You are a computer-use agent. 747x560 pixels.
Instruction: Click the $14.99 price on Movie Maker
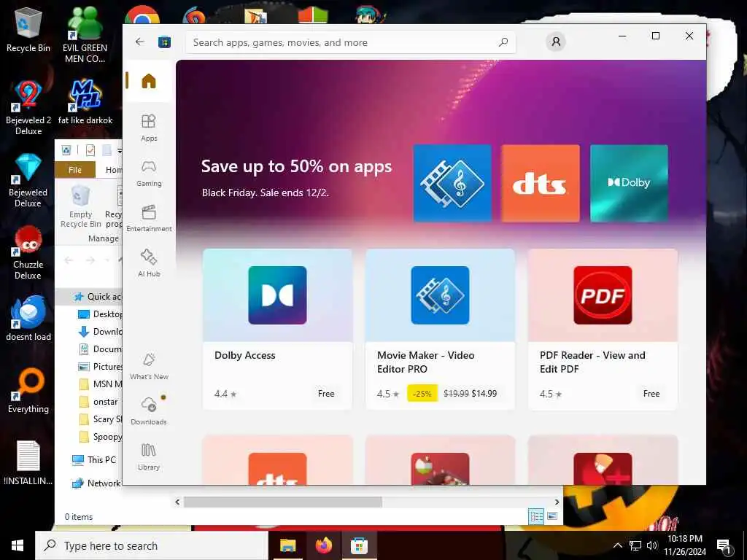pyautogui.click(x=484, y=394)
